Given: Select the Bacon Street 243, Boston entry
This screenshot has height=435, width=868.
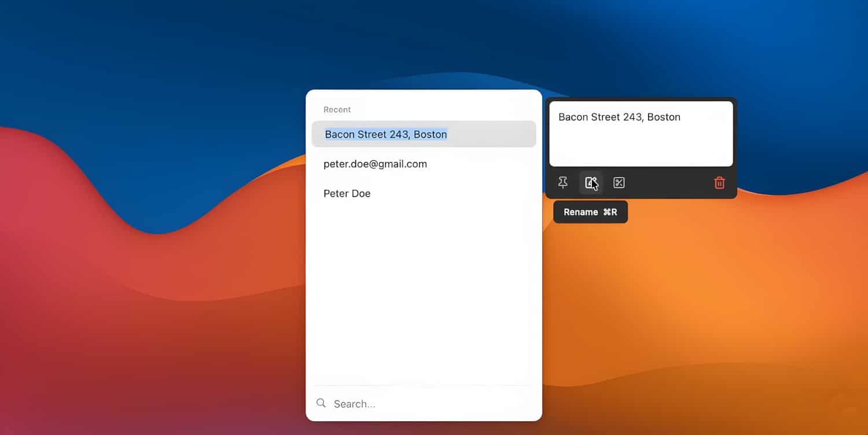Looking at the screenshot, I should (386, 134).
